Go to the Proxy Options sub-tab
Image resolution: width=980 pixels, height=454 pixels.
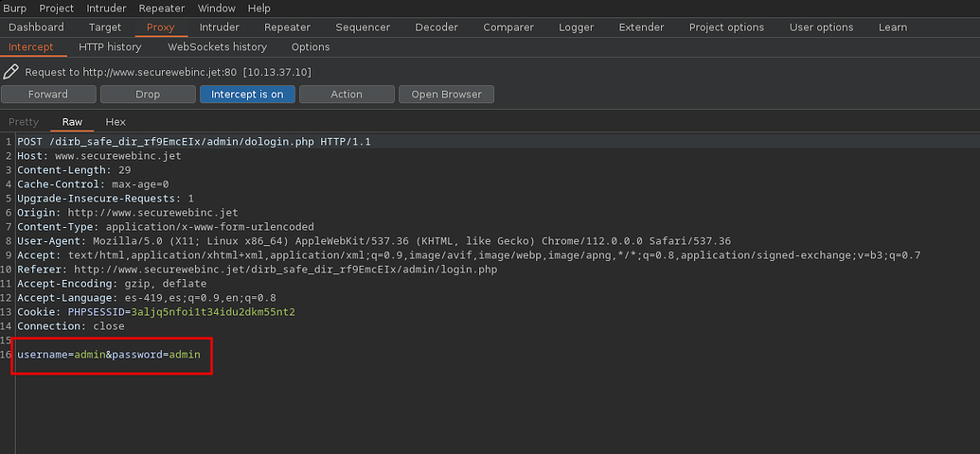pos(311,46)
